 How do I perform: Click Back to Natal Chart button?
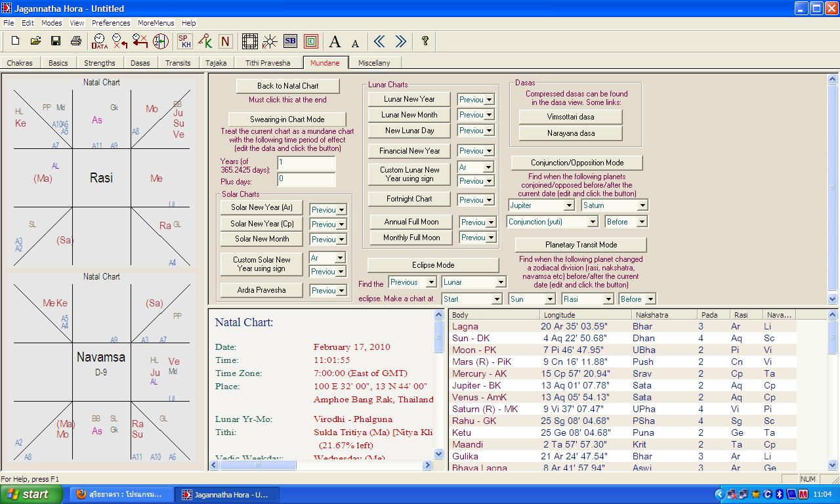[x=287, y=86]
